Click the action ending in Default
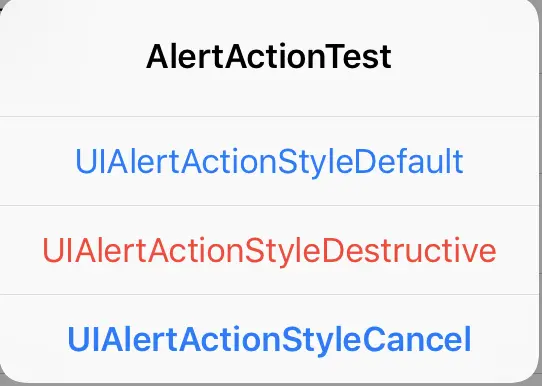Image resolution: width=542 pixels, height=386 pixels. (x=269, y=161)
